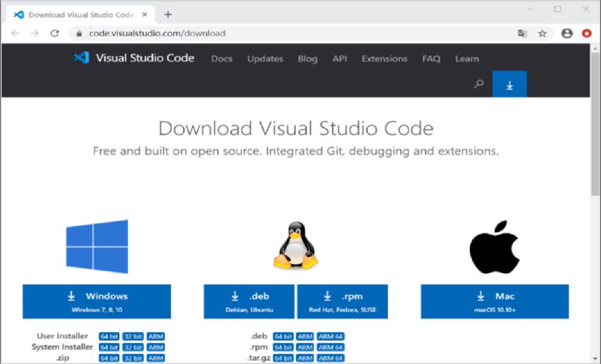Click System Installer 32 bit link

[x=133, y=347]
